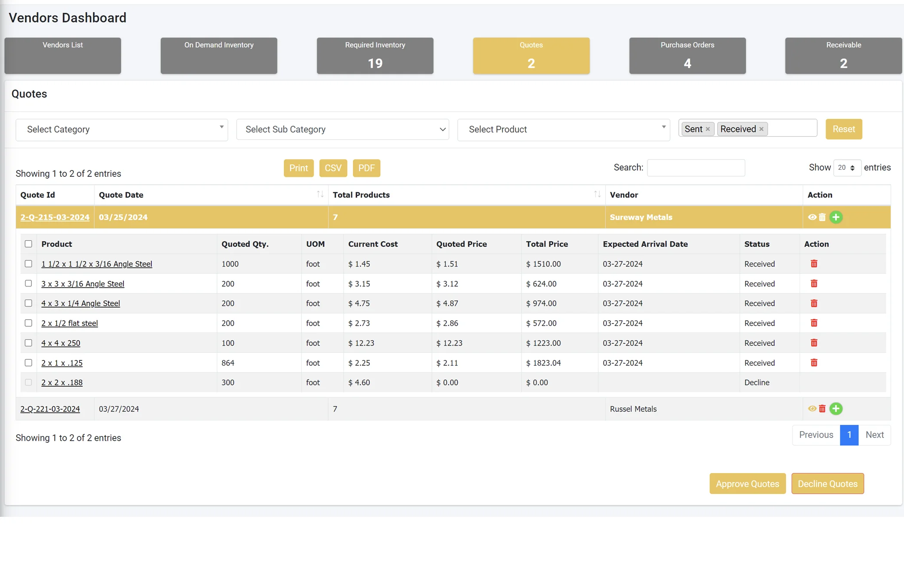Viewport: 904px width, 588px height.
Task: Tick checkbox for 4 x 4 x 250
Action: [x=28, y=343]
